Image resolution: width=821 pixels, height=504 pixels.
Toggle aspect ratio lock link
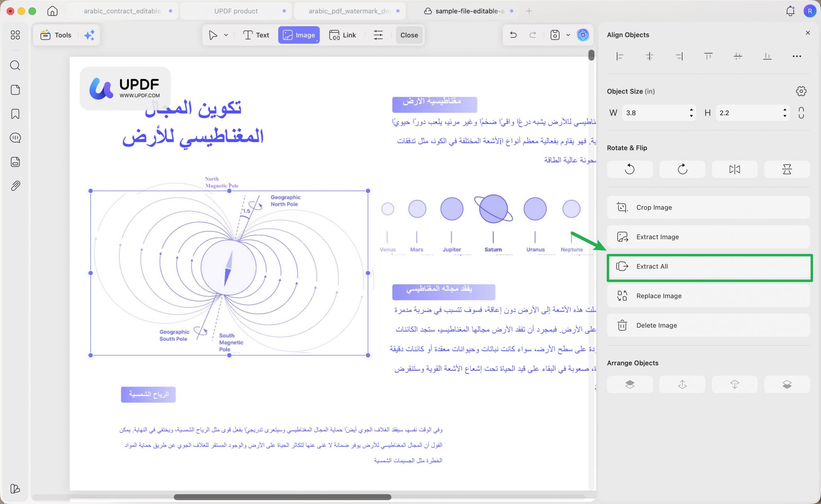[x=801, y=113]
